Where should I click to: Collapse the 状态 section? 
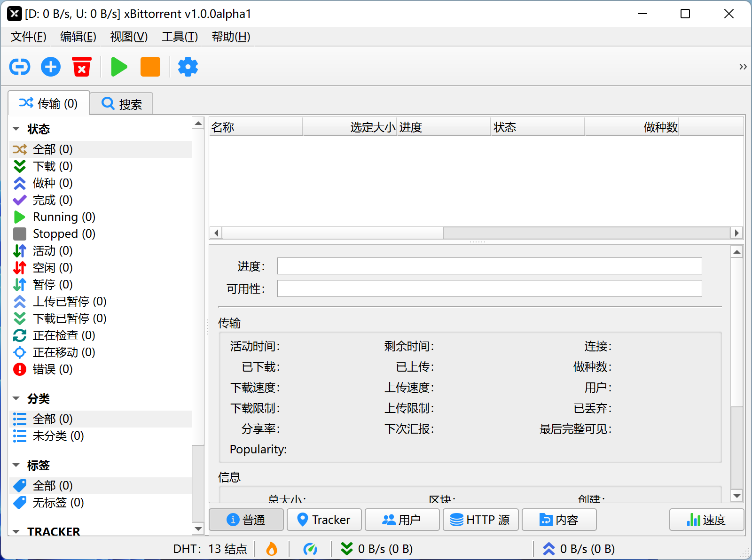point(16,129)
